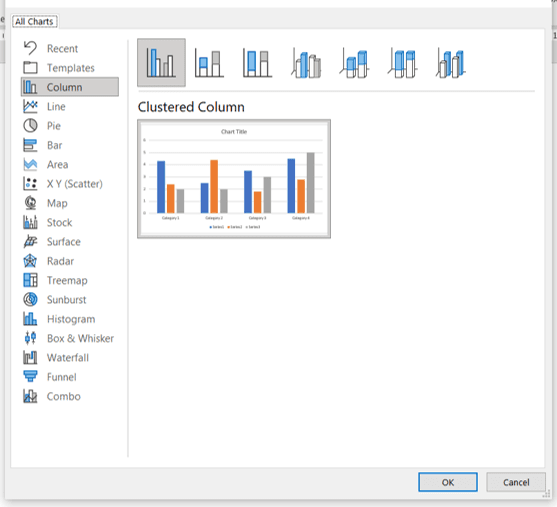Select the 3-D Column subtype icon
Viewport: 557px width, 507px height.
451,63
